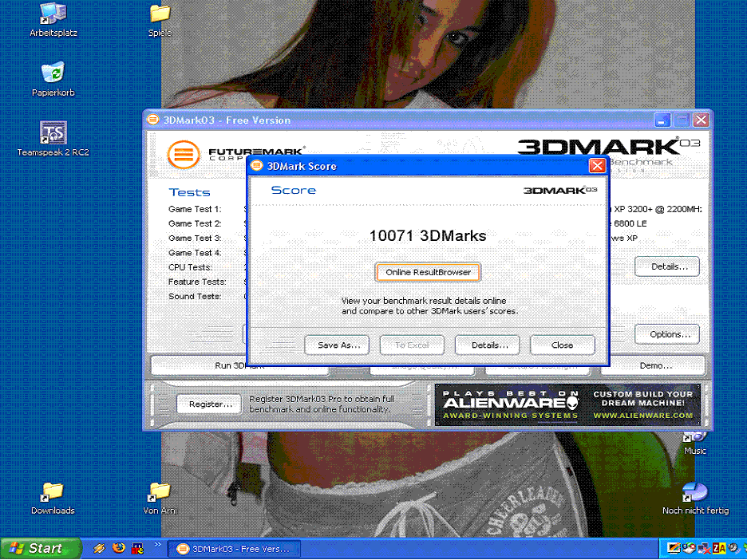Click the ZoneAlarm ZA tray icon
Screen dimensions: 747x560
(x=719, y=549)
